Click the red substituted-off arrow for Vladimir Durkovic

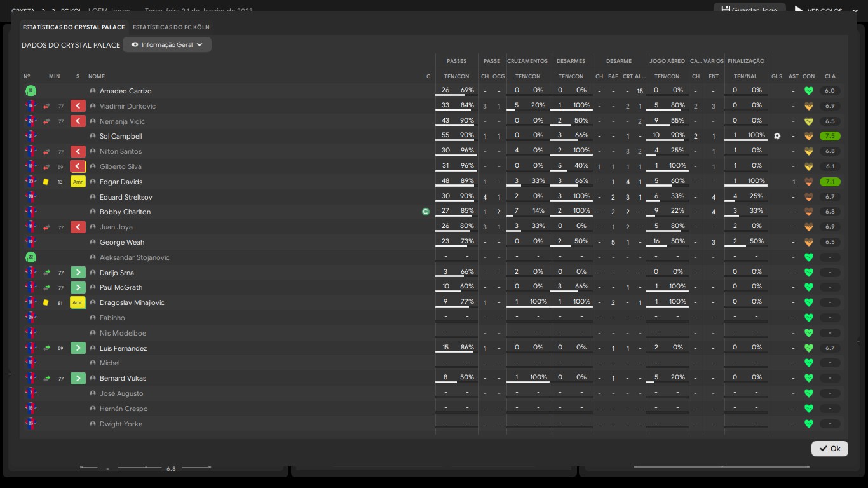pyautogui.click(x=78, y=106)
